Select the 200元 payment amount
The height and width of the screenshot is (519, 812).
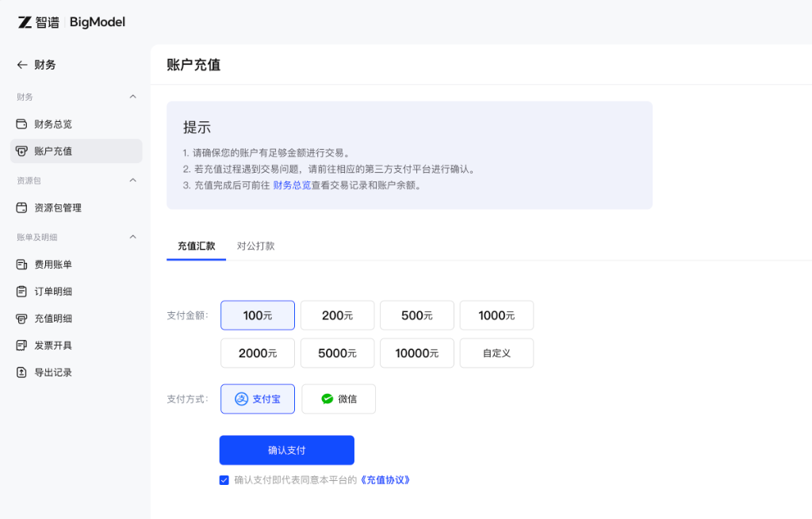click(x=337, y=315)
